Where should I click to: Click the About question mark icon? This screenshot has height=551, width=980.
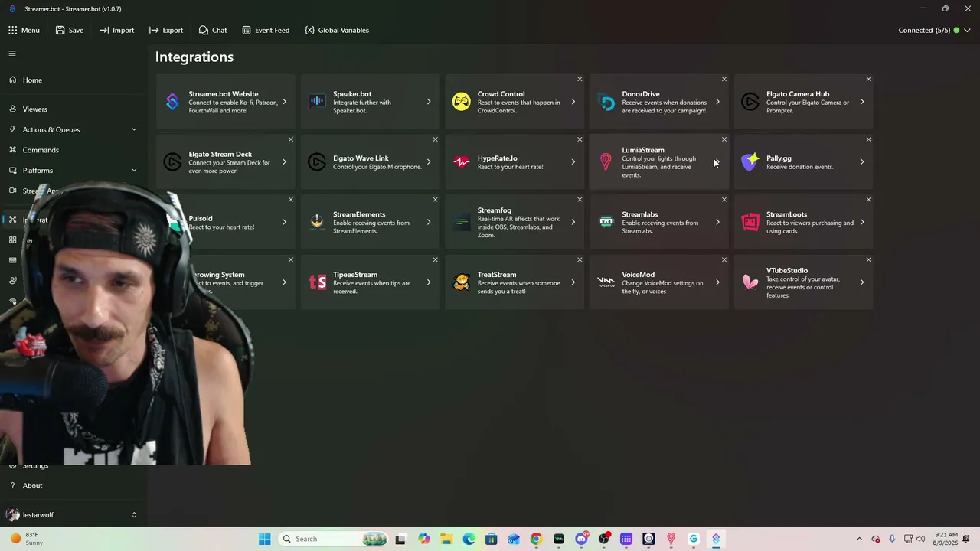click(x=12, y=485)
